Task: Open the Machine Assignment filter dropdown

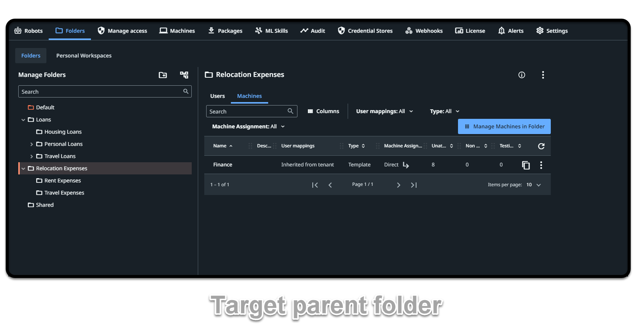Action: coord(248,126)
